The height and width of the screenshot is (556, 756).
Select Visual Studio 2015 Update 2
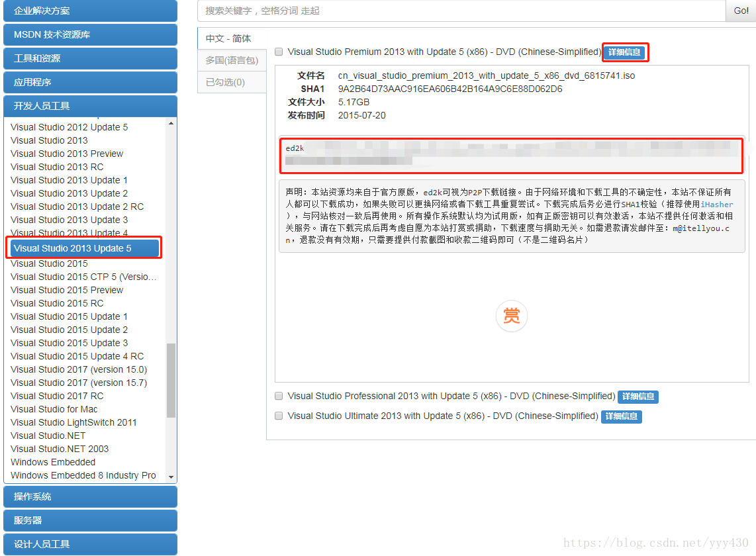(69, 330)
